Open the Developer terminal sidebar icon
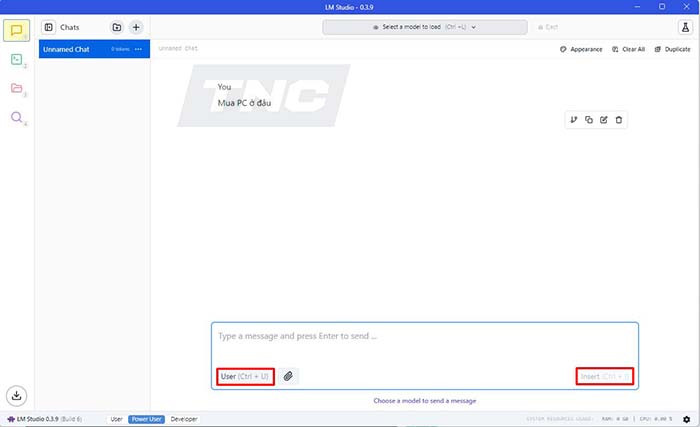700x427 pixels. tap(17, 59)
